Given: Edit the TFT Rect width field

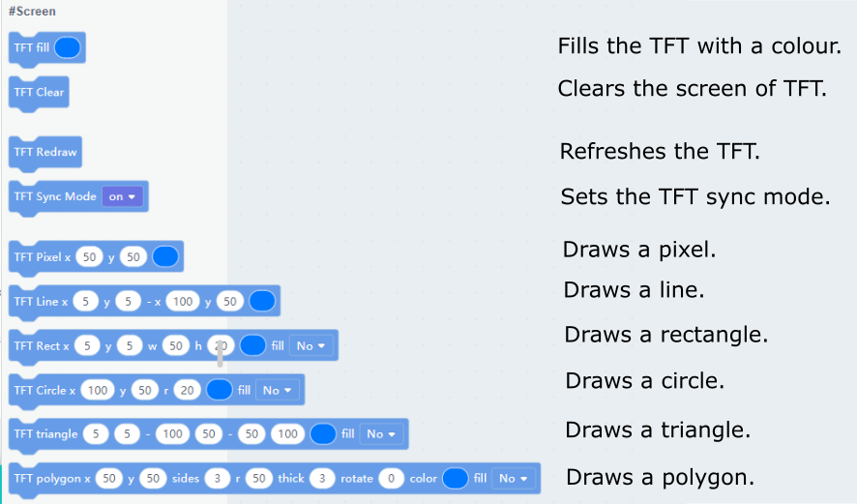Looking at the screenshot, I should pyautogui.click(x=175, y=345).
